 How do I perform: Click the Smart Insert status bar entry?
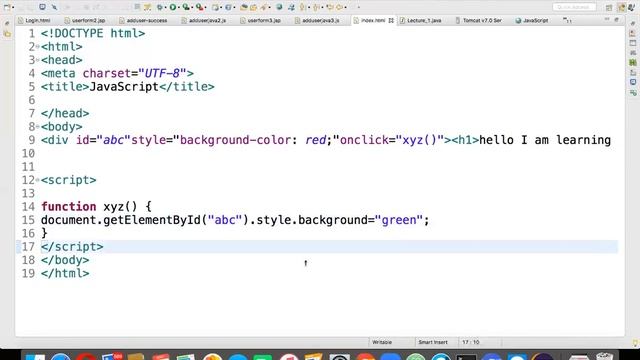point(433,342)
